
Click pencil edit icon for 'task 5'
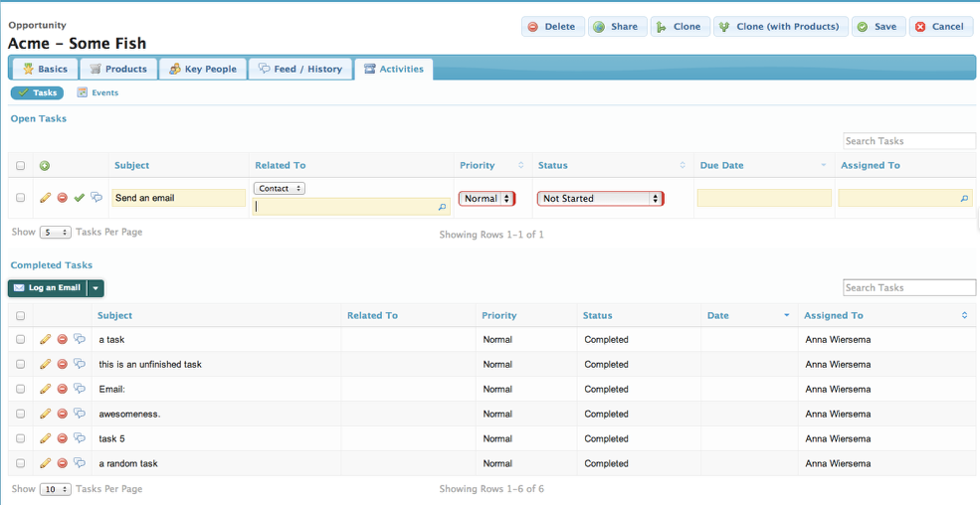(46, 438)
